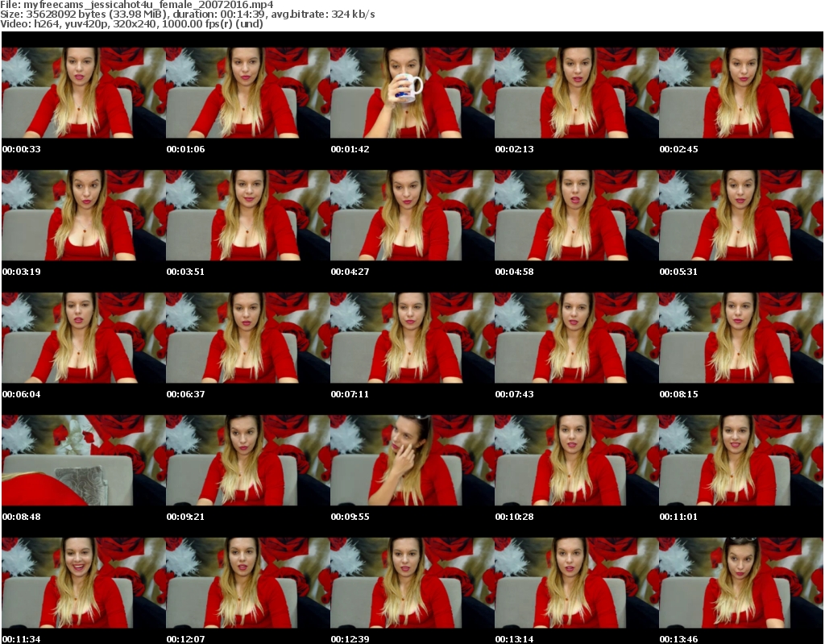The height and width of the screenshot is (644, 825).
Task: Select the thumbnail timestamped 00:01:06
Action: tap(248, 93)
